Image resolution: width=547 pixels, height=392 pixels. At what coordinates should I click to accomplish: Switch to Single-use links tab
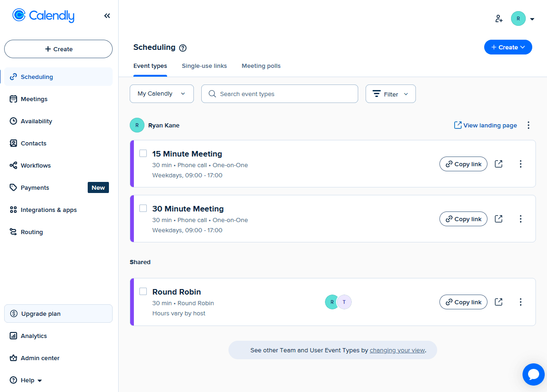(x=204, y=66)
